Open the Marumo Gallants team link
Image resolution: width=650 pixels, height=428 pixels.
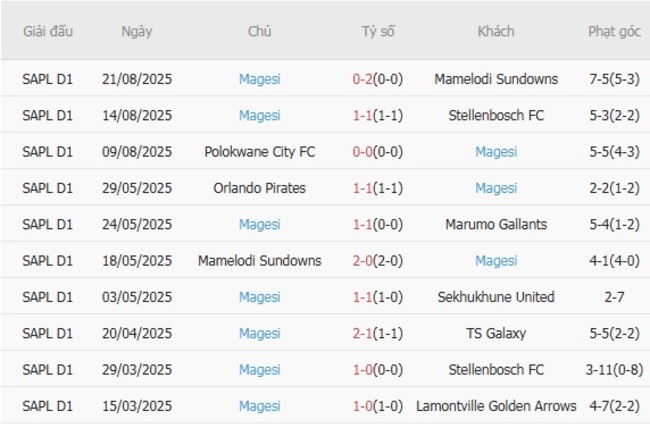coord(496,224)
